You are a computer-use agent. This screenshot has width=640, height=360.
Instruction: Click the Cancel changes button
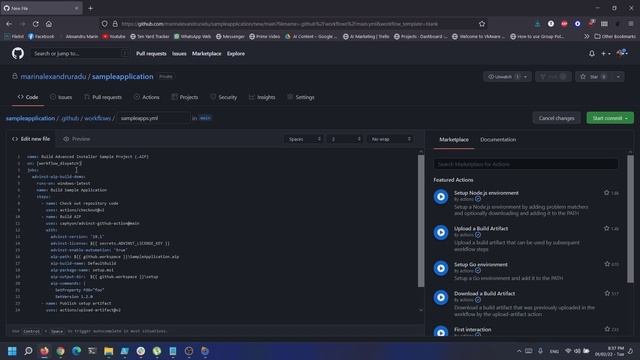[556, 118]
